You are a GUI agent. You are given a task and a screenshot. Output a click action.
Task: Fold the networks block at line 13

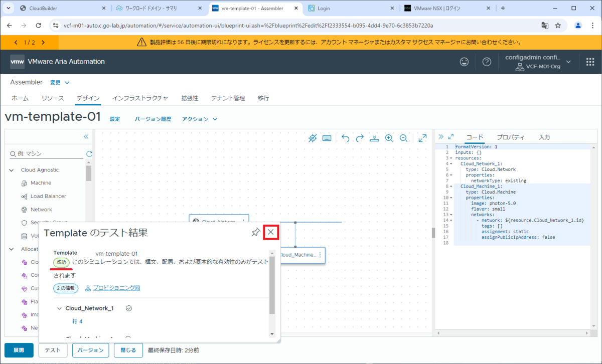pyautogui.click(x=451, y=215)
